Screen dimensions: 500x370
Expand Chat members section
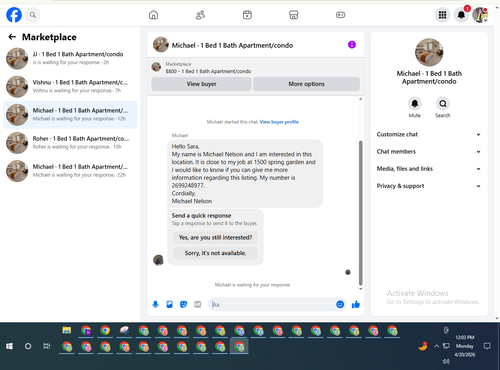tap(429, 152)
